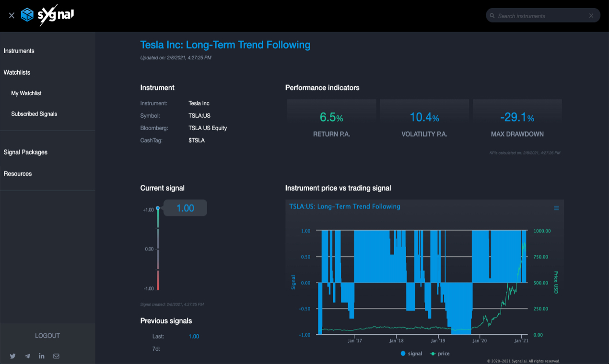The height and width of the screenshot is (364, 609).
Task: Open the Twitter link icon
Action: (x=13, y=356)
